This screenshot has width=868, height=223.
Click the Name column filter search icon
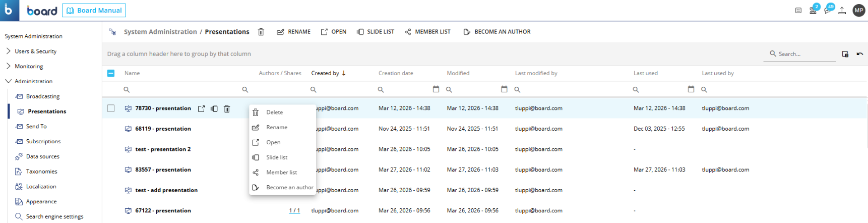pos(127,89)
